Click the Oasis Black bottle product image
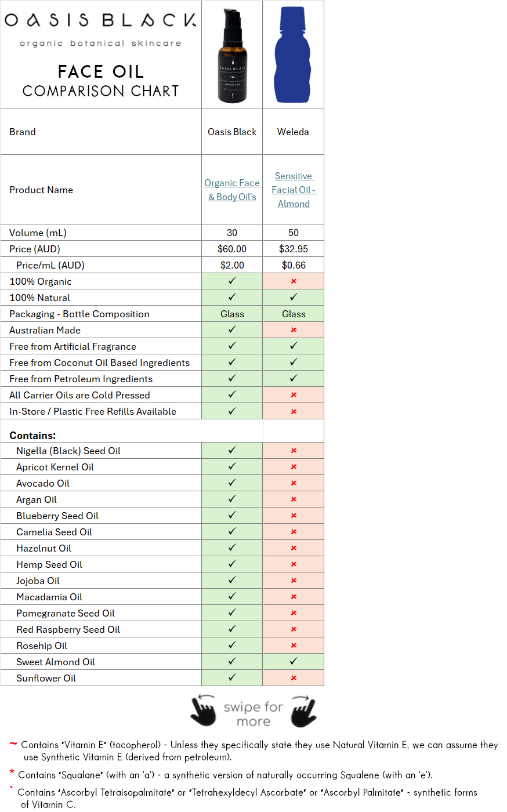 (x=232, y=56)
